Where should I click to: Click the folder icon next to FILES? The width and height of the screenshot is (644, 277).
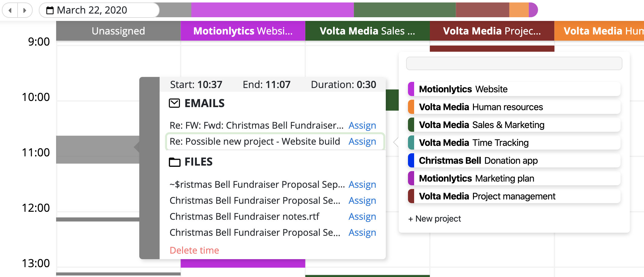[x=175, y=162]
